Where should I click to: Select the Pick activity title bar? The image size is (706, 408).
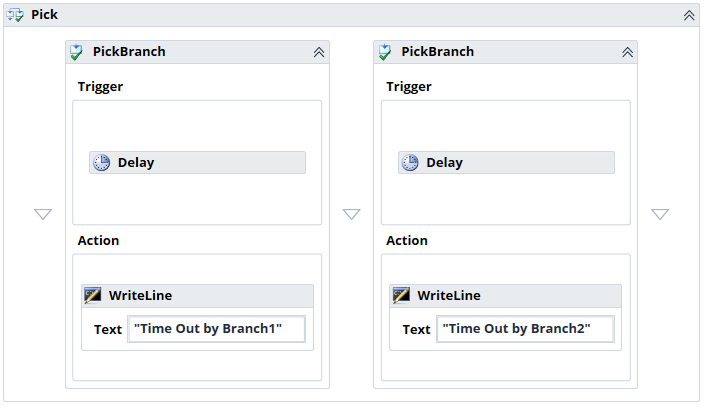(x=350, y=15)
